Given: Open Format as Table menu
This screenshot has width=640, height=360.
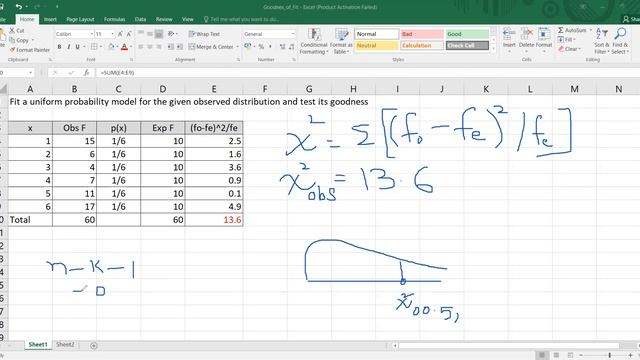Looking at the screenshot, I should pyautogui.click(x=341, y=41).
